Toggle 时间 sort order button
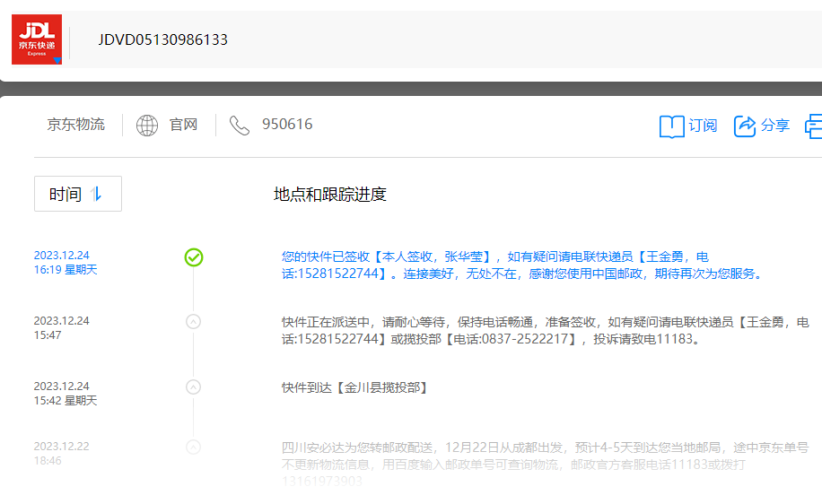Screen dimensions: 822x504 point(78,194)
